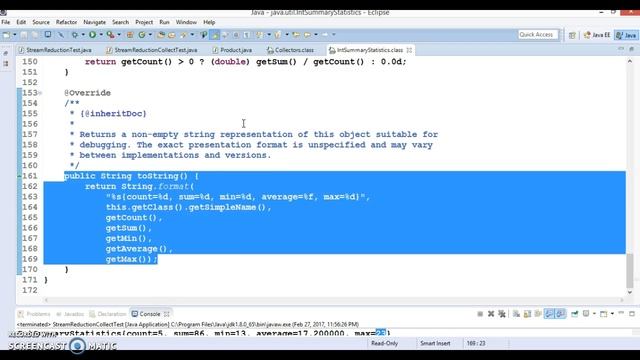Click the New Java Package icon
Image resolution: width=640 pixels, height=360 pixels.
[130, 35]
